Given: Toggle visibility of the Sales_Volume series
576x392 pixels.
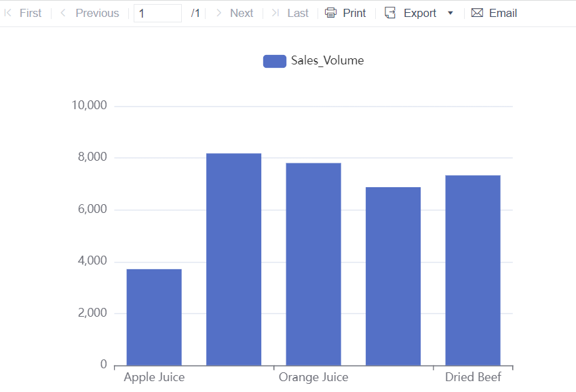Looking at the screenshot, I should pyautogui.click(x=313, y=60).
